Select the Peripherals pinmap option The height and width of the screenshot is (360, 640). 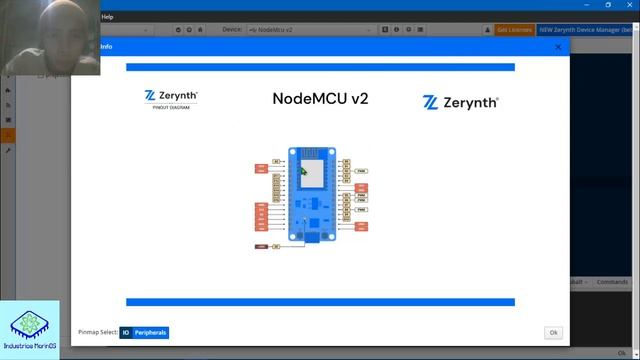click(x=150, y=333)
